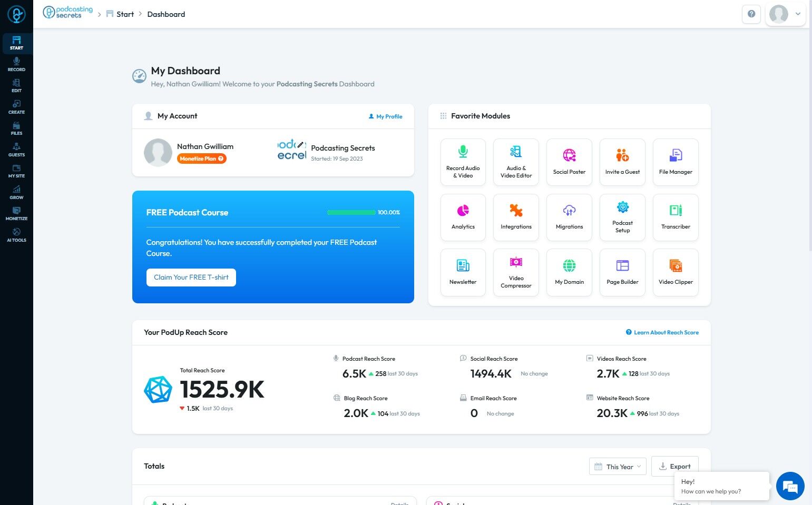Image resolution: width=812 pixels, height=505 pixels.
Task: Click the dashboard gauge icon
Action: pyautogui.click(x=139, y=76)
